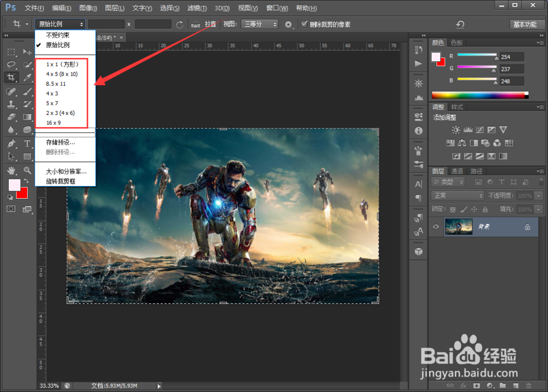The width and height of the screenshot is (548, 392).
Task: Toggle visibility of the Background layer
Action: tap(436, 227)
